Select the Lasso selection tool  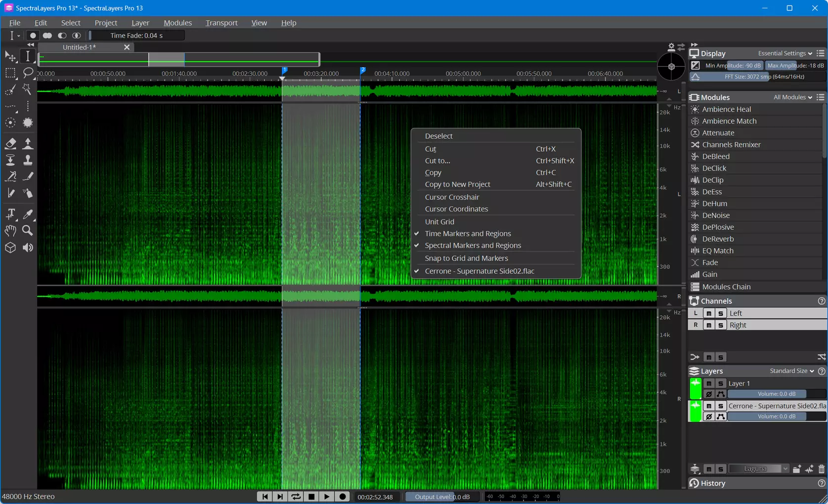[28, 73]
